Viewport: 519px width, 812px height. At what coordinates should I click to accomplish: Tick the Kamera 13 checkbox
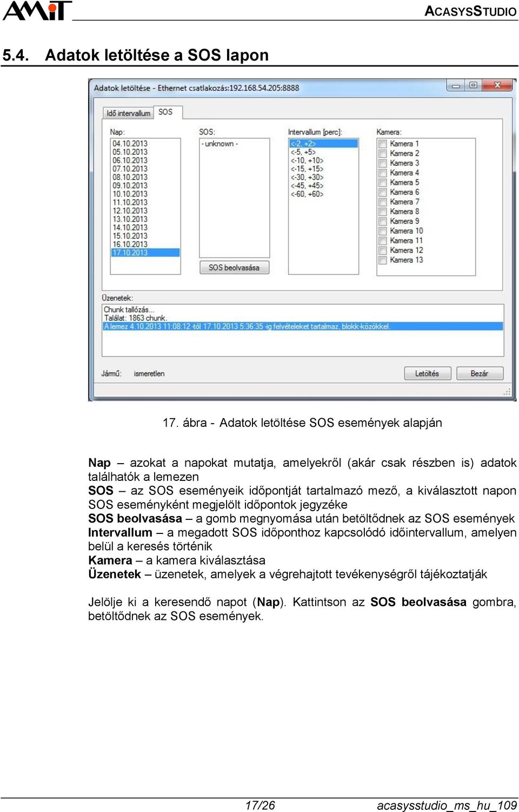click(x=383, y=260)
